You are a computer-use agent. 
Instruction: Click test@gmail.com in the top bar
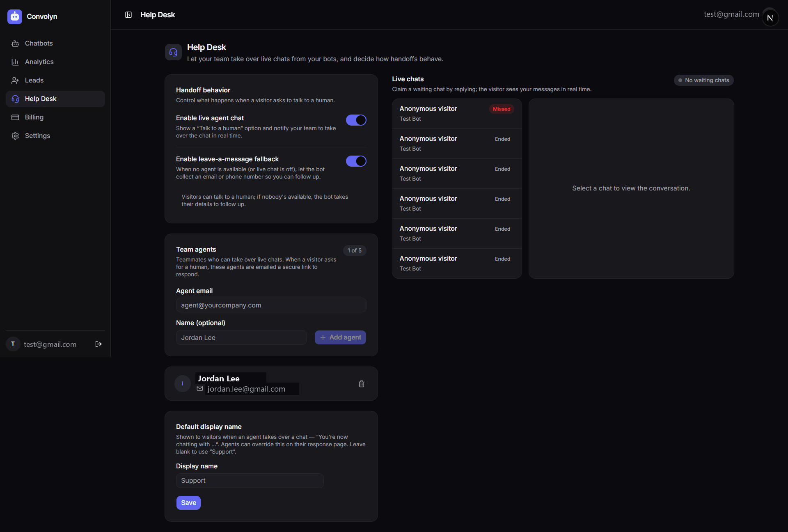731,14
